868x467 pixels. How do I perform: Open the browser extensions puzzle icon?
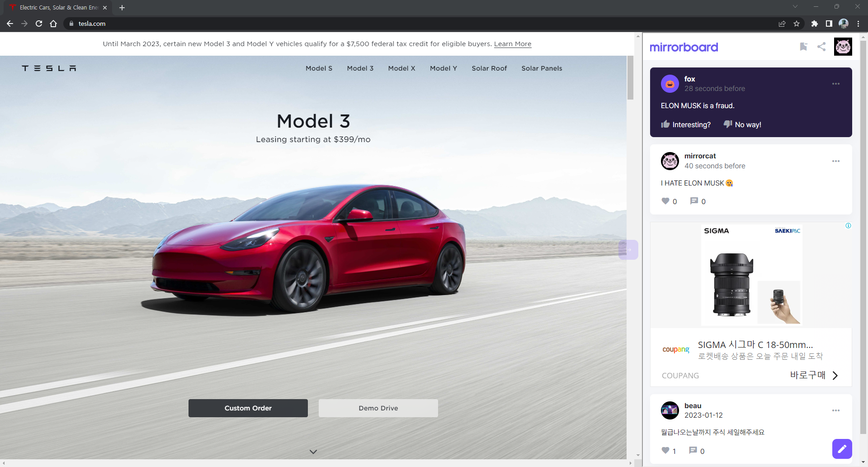815,24
